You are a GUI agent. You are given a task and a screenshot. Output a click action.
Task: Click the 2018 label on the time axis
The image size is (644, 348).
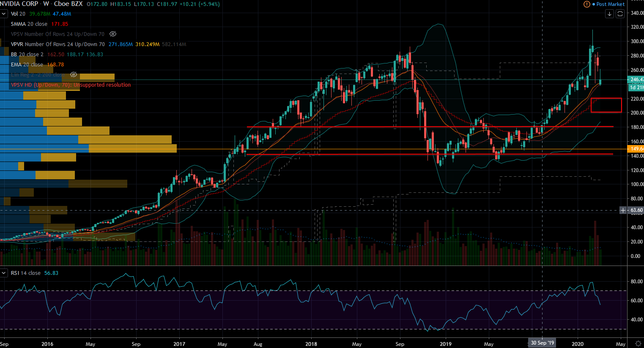[x=311, y=344]
